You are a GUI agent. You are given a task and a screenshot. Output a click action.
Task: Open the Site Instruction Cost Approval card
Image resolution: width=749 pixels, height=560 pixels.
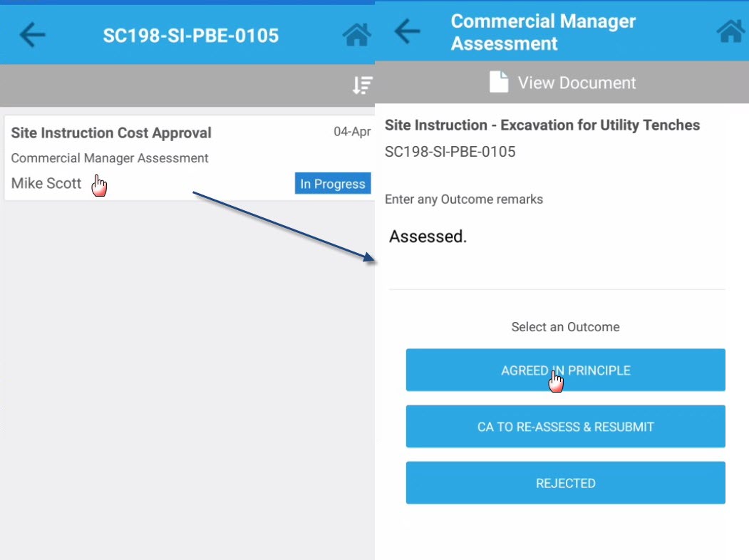[190, 157]
